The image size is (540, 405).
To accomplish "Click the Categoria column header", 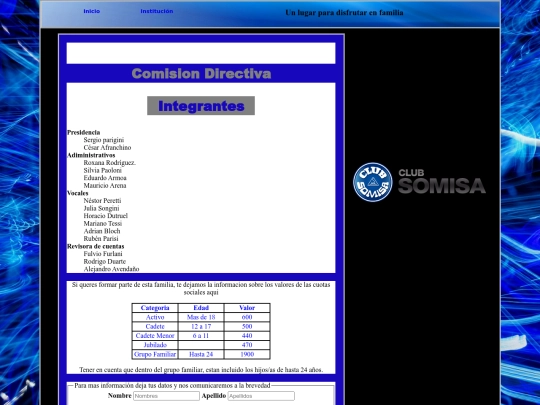I will click(155, 308).
